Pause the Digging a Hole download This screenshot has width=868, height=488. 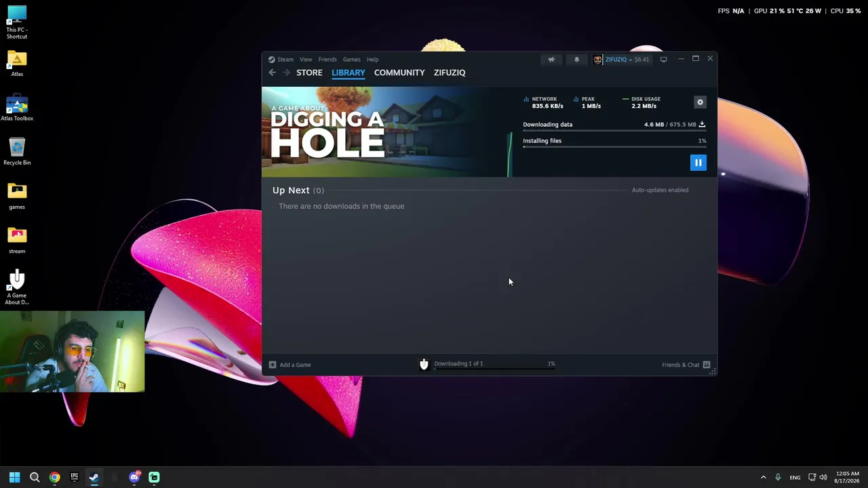[698, 163]
